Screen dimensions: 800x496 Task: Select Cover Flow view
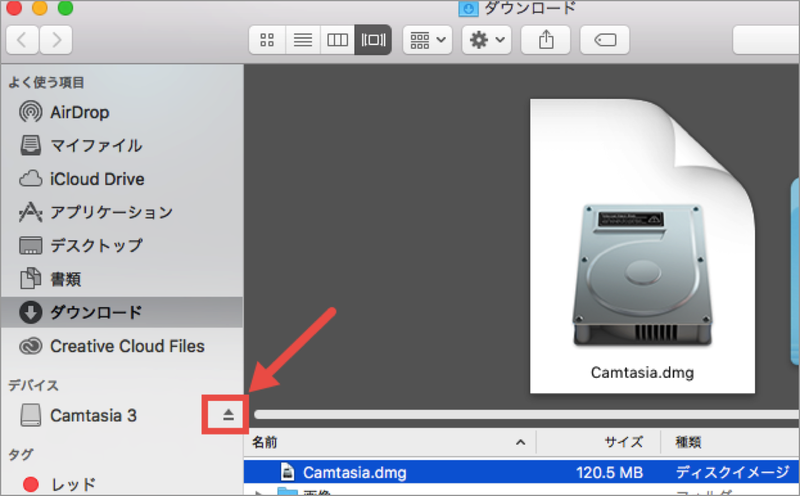373,40
